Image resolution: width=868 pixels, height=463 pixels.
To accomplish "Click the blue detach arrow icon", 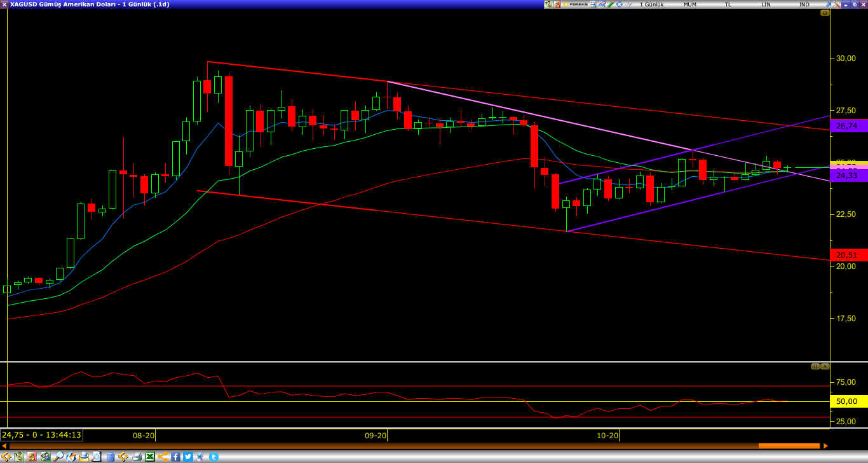I will tap(828, 4).
